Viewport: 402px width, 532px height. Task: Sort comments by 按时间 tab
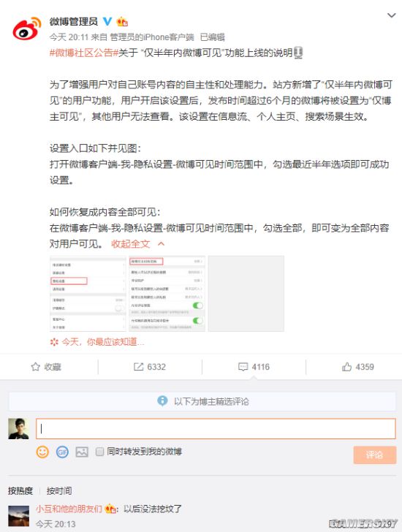(59, 490)
